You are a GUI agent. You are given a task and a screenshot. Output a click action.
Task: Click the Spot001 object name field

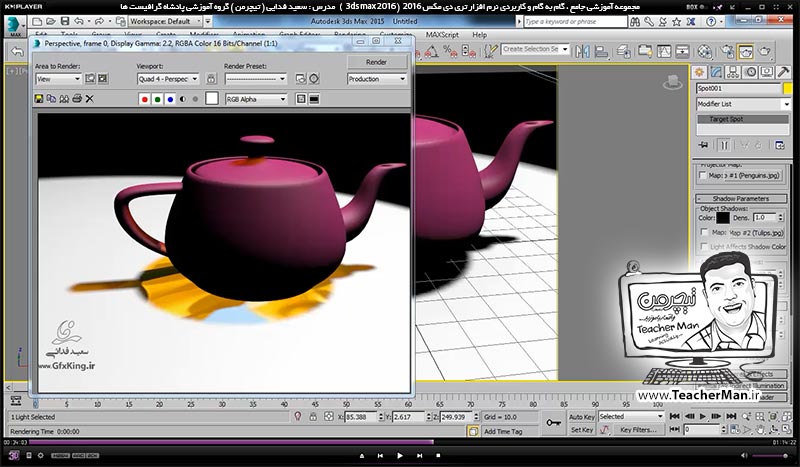739,88
